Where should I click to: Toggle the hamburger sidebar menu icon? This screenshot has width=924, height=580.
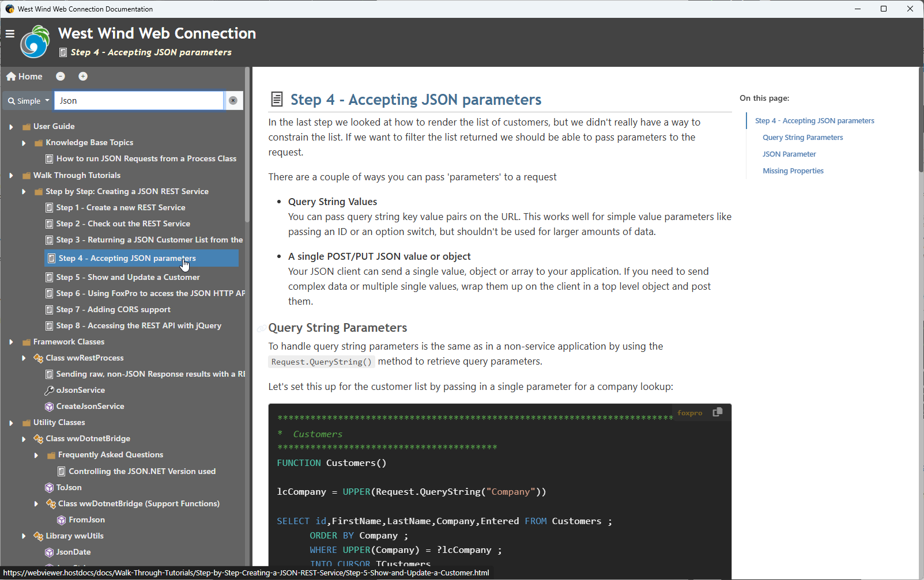(x=10, y=33)
